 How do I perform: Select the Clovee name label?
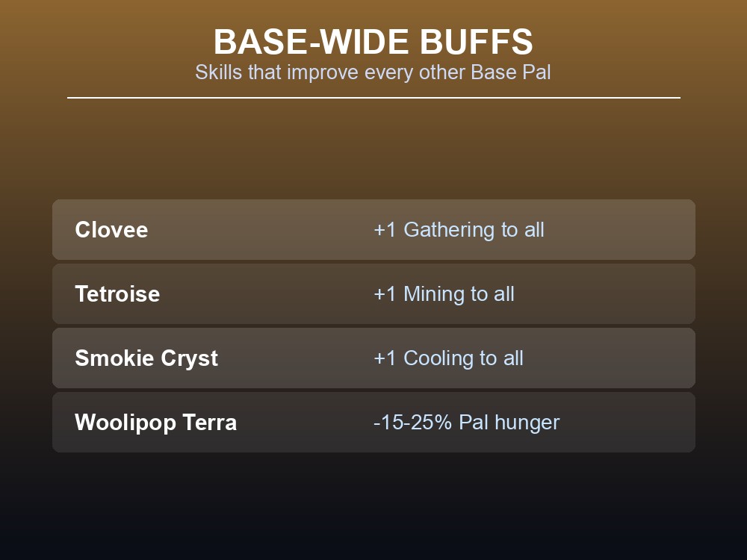point(111,229)
